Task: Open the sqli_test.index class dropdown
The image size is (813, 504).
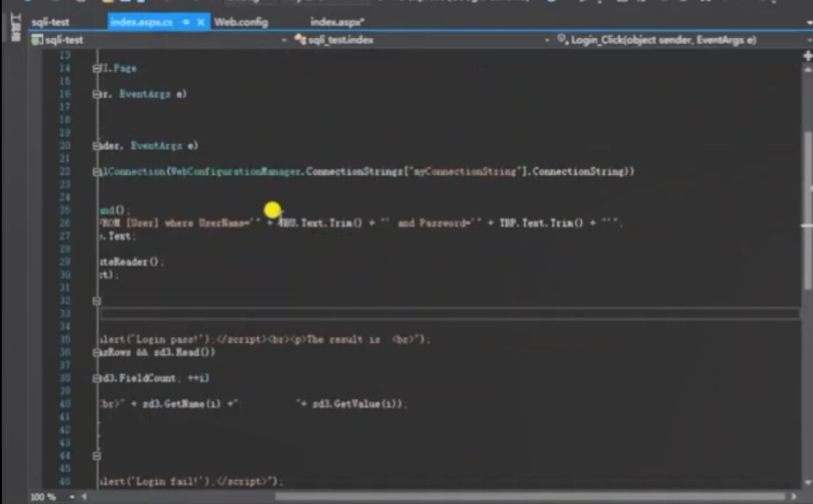Action: [x=547, y=40]
